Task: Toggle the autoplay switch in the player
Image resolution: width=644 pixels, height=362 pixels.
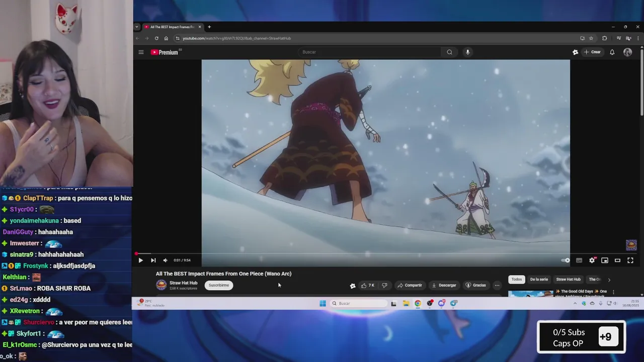Action: (566, 260)
